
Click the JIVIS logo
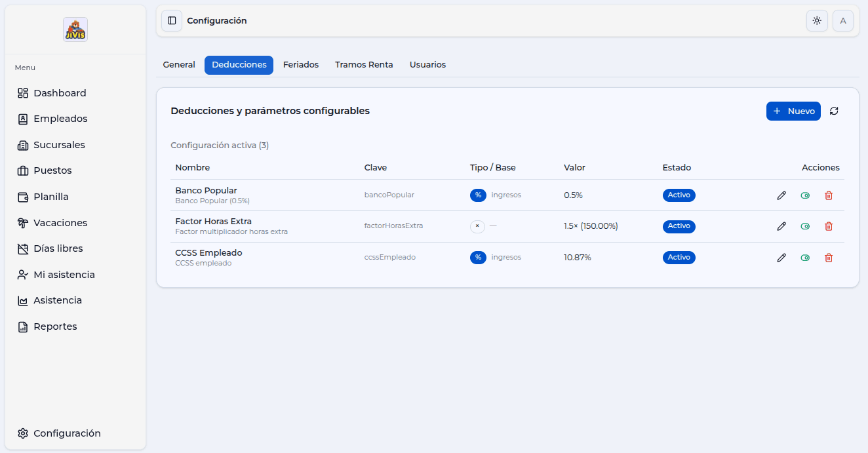[x=75, y=30]
